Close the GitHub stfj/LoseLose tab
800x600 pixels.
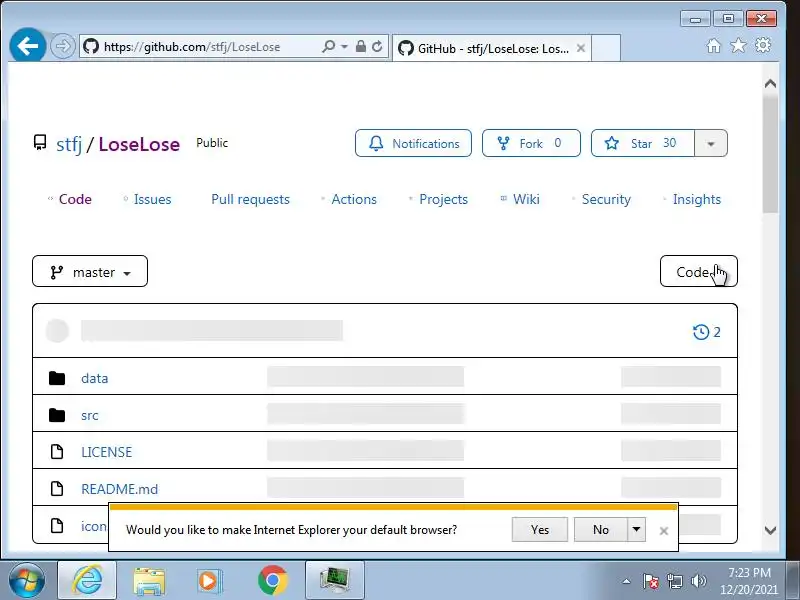click(x=581, y=48)
